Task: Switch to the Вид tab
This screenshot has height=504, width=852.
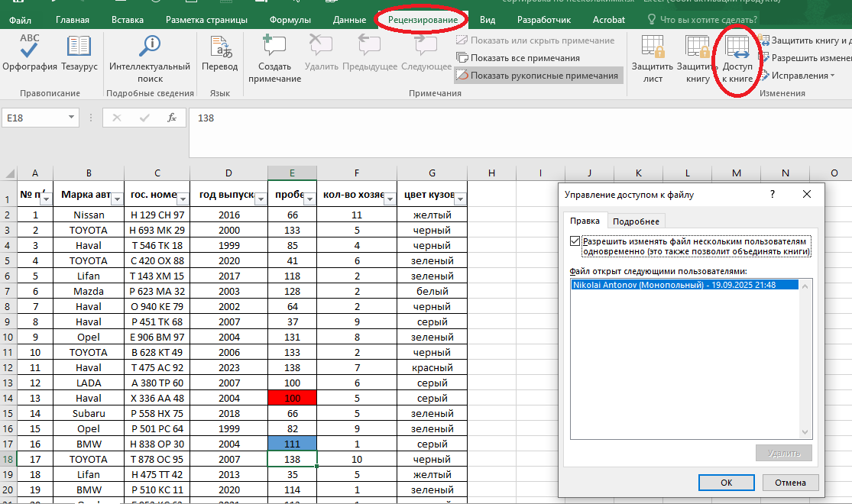Action: point(488,20)
